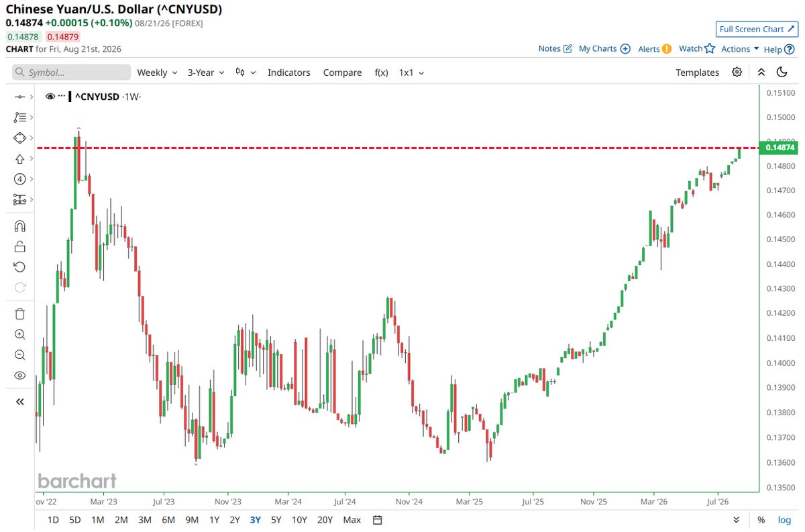
Task: Open the arrow markers tool icon
Action: [19, 158]
